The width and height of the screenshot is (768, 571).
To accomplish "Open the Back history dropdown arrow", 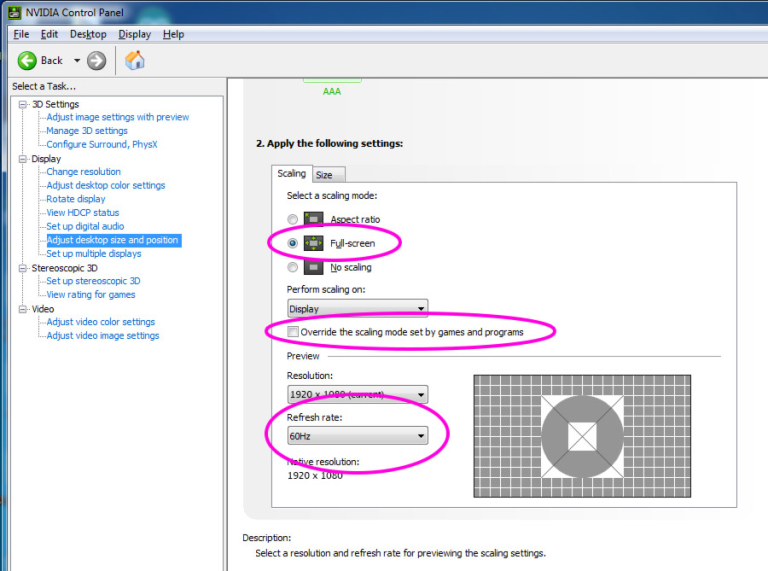I will (77, 61).
